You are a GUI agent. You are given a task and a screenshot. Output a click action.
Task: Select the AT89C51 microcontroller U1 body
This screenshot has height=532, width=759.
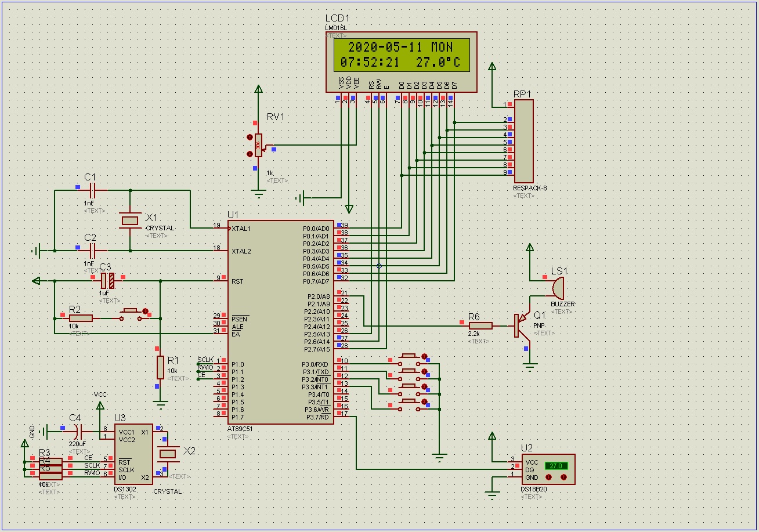coord(280,322)
